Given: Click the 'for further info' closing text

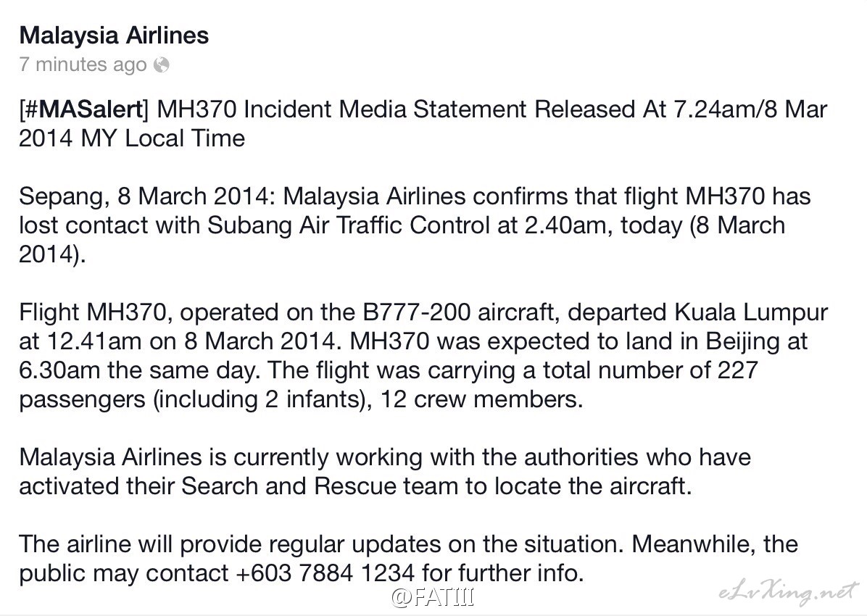Looking at the screenshot, I should [502, 573].
